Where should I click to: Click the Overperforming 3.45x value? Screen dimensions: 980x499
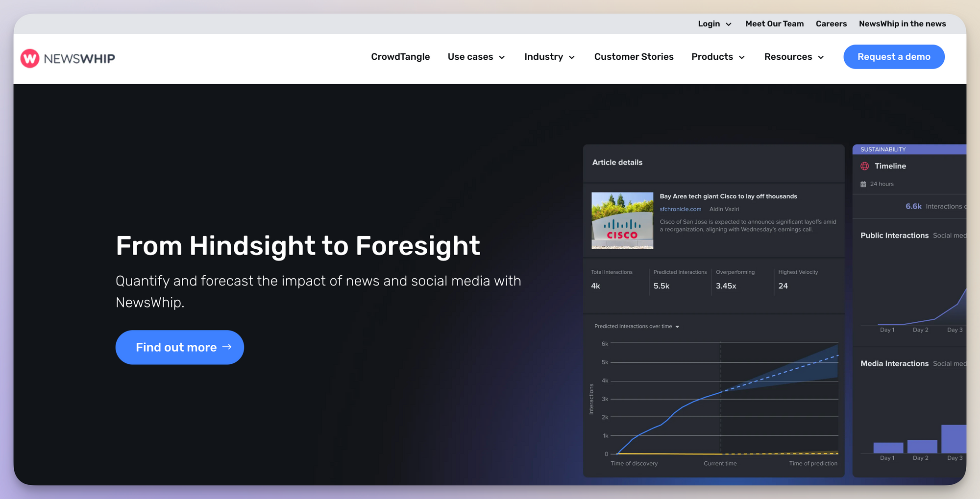pos(726,286)
